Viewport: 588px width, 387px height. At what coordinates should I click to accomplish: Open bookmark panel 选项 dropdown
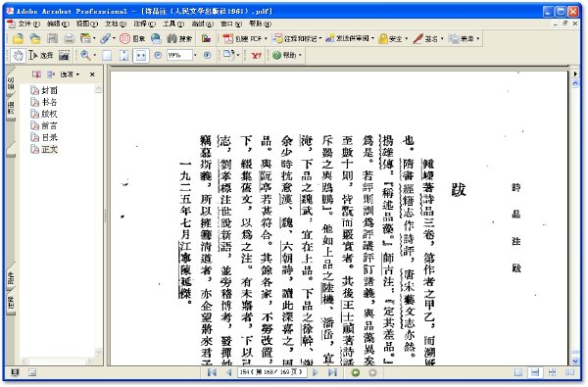[x=70, y=74]
